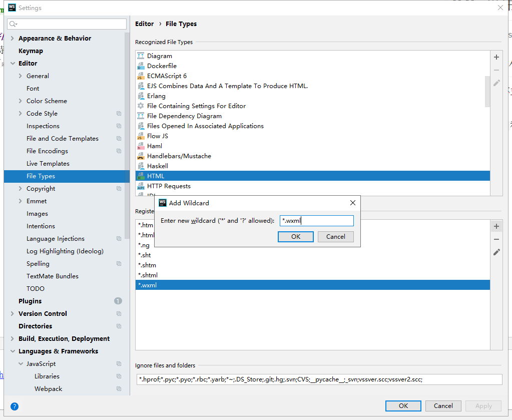Screen dimensions: 512x420
Task: Click the Haml file type icon
Action: pyautogui.click(x=141, y=146)
